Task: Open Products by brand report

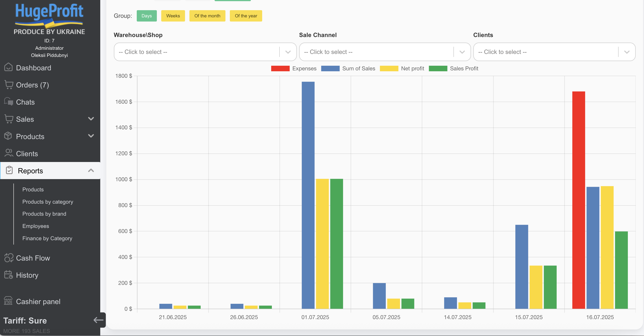Action: [44, 214]
